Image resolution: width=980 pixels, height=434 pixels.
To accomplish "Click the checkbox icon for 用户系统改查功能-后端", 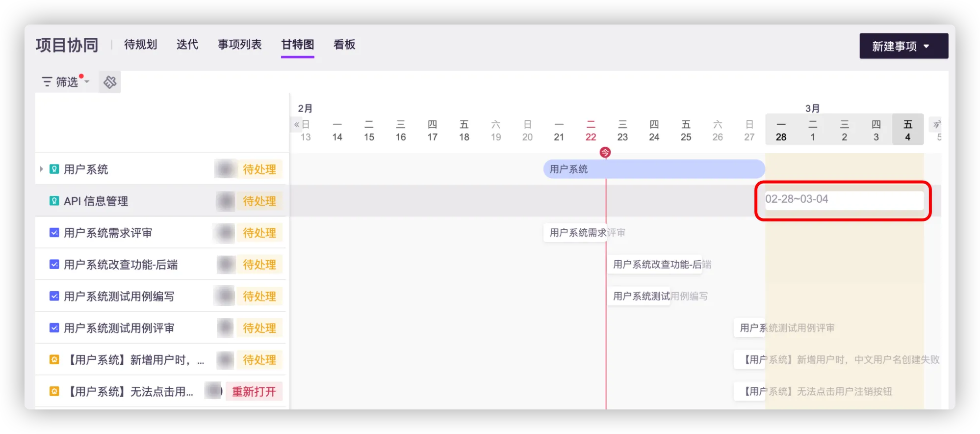I will (54, 265).
